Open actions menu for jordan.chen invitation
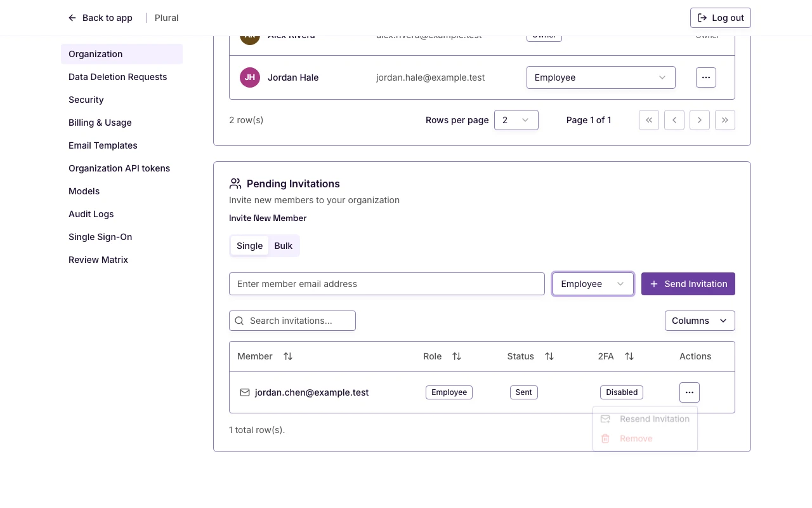 pyautogui.click(x=690, y=392)
